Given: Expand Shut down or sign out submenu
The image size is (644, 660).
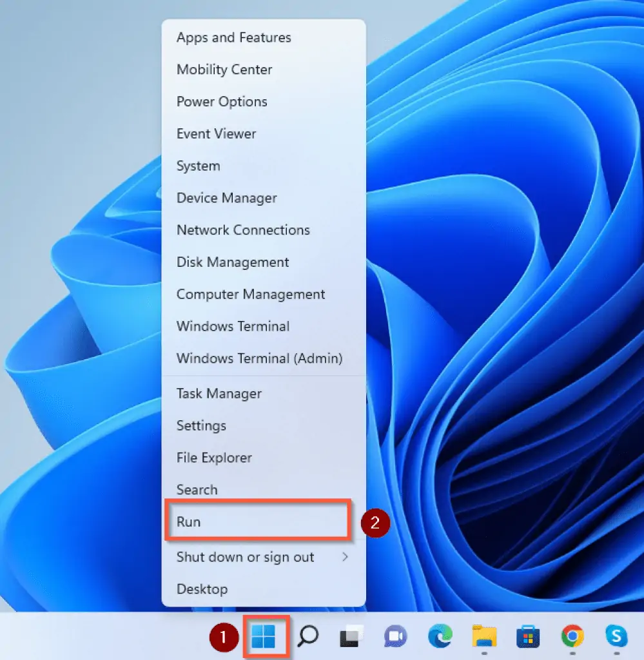Looking at the screenshot, I should coord(264,557).
